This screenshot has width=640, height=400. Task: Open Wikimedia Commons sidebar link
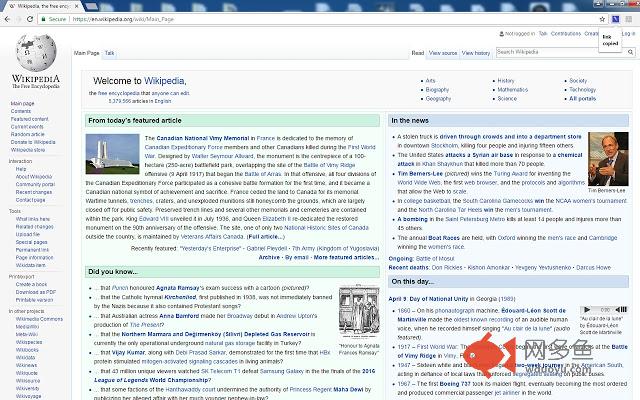(39, 319)
